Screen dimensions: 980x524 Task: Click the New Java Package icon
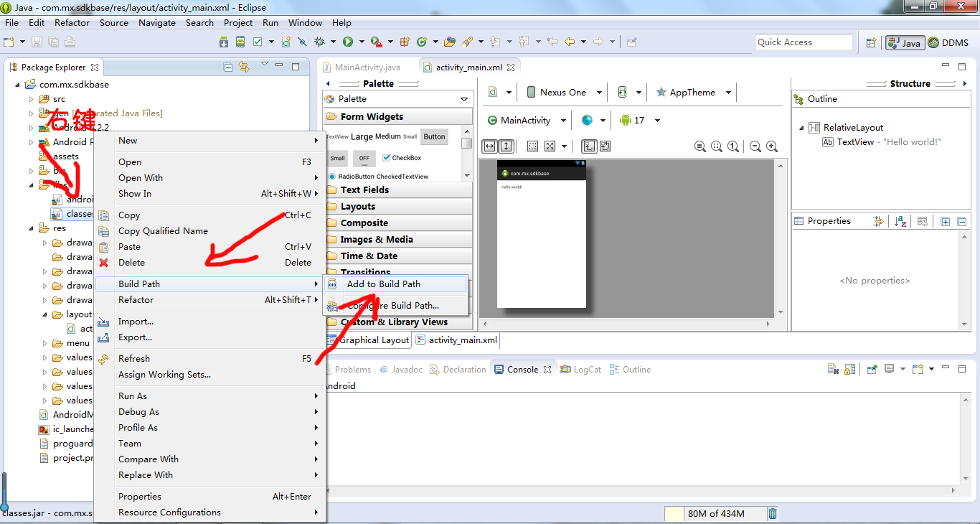tap(405, 42)
